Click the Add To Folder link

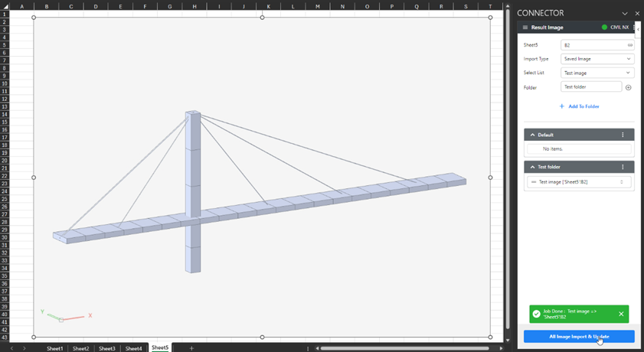coord(579,106)
